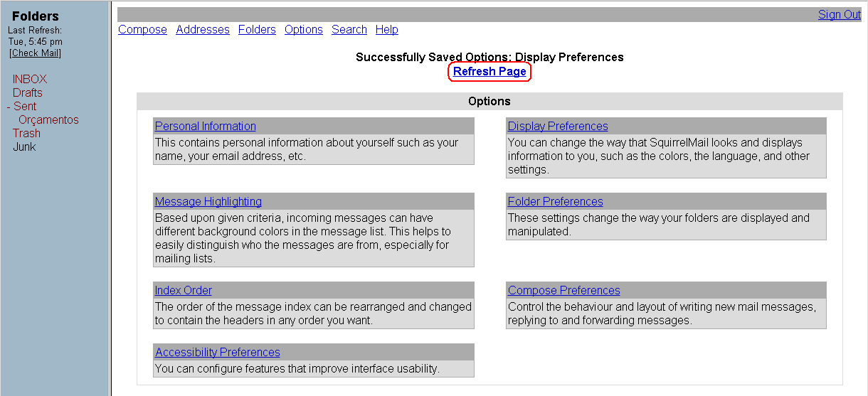Image resolution: width=868 pixels, height=396 pixels.
Task: Open the Folders menu link
Action: pos(257,29)
